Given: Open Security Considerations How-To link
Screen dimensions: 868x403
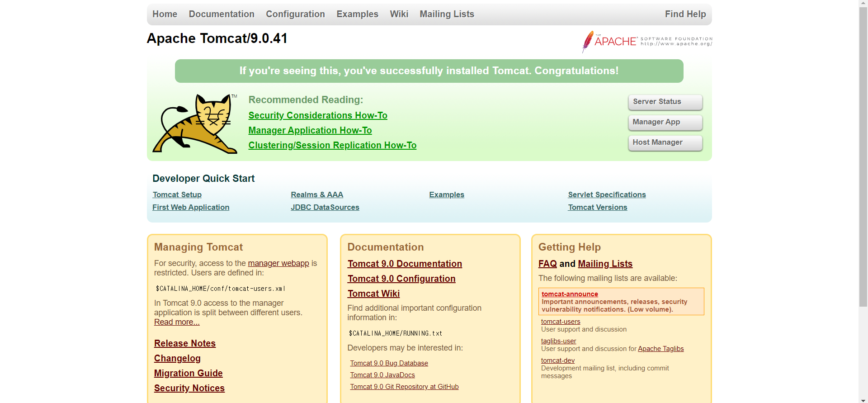Looking at the screenshot, I should (318, 115).
